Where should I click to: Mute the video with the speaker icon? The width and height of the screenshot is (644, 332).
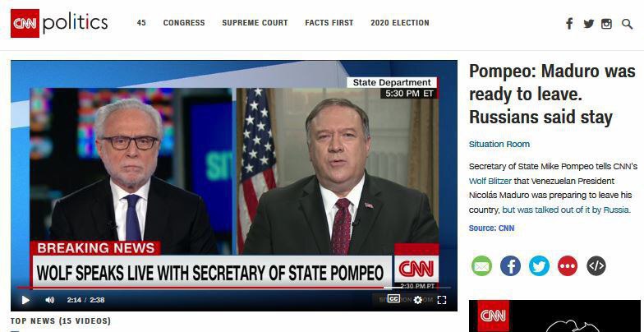[49, 300]
